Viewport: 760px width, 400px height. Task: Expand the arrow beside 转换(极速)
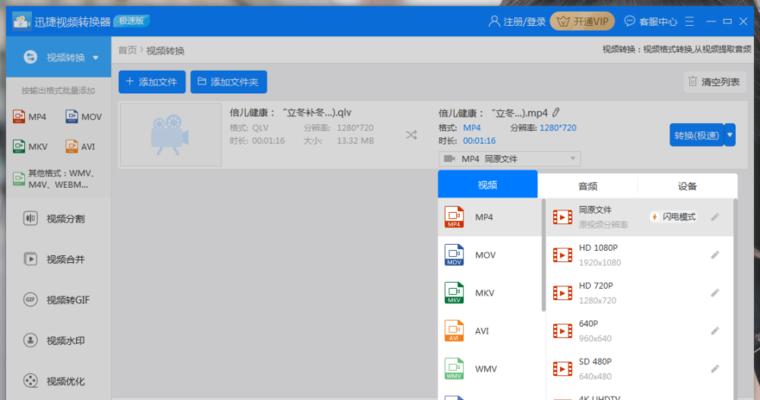(730, 135)
